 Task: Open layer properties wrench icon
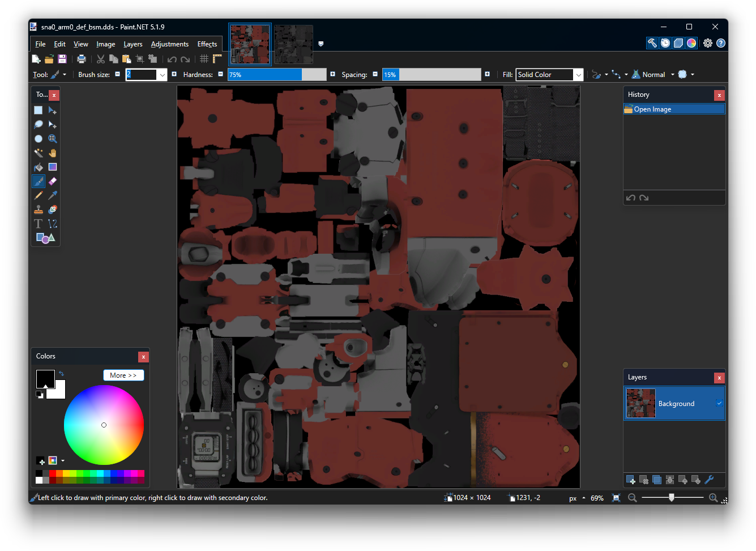pyautogui.click(x=709, y=480)
